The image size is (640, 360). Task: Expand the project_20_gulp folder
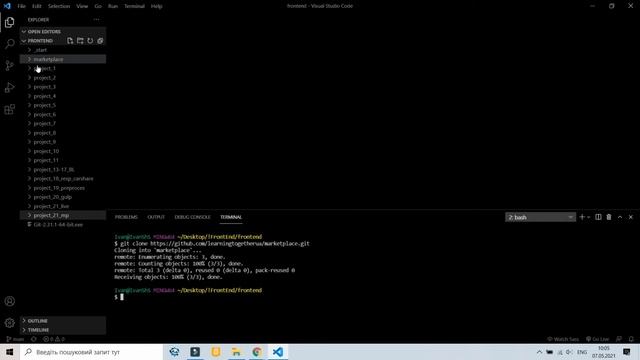tap(63, 197)
